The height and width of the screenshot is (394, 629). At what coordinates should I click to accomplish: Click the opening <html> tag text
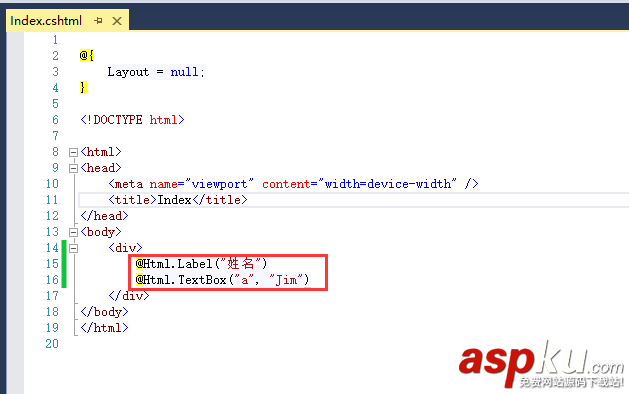coord(101,152)
